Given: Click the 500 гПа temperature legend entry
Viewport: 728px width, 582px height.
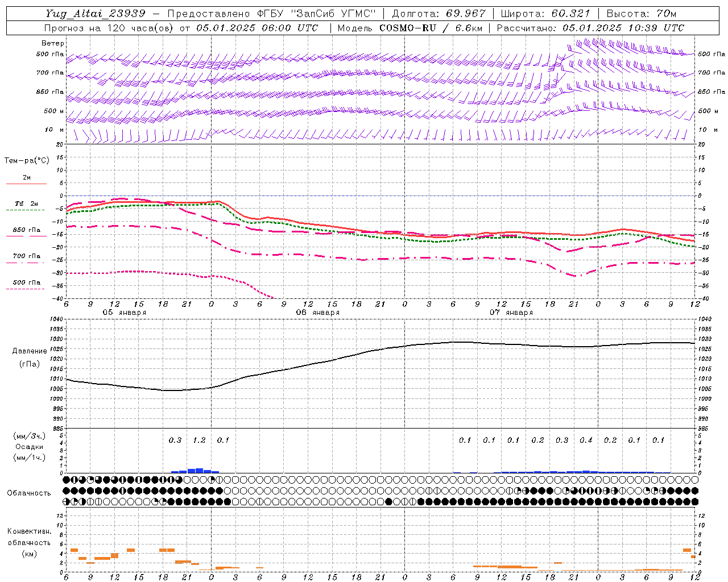Looking at the screenshot, I should [x=27, y=282].
